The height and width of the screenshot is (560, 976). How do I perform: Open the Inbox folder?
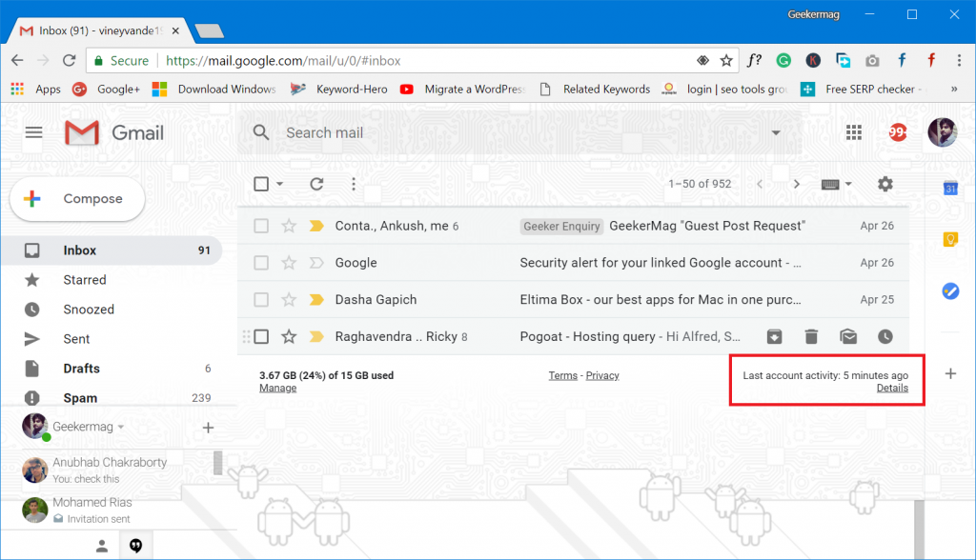(112, 250)
